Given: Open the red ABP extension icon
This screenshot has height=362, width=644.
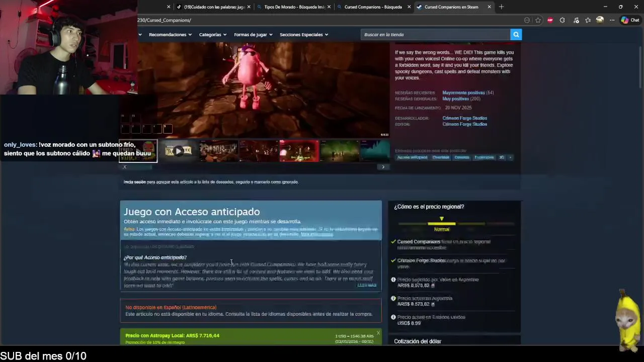Looking at the screenshot, I should (x=550, y=20).
